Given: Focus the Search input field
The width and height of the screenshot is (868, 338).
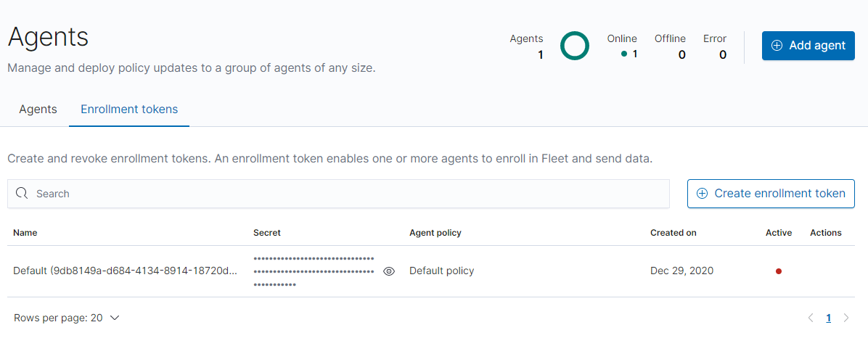Looking at the screenshot, I should coord(348,194).
